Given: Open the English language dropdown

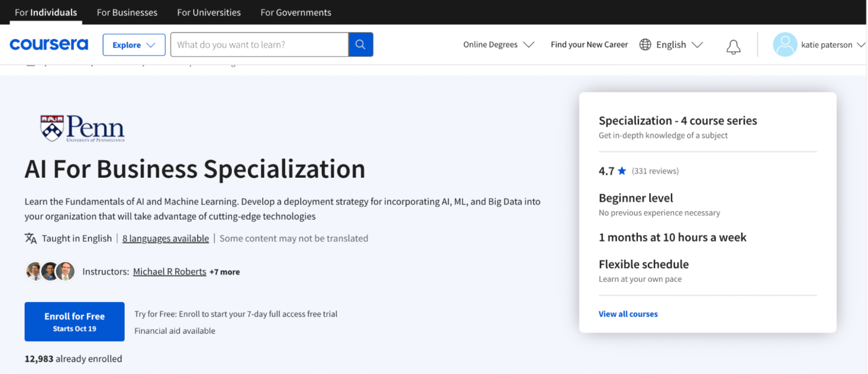Looking at the screenshot, I should coord(679,45).
